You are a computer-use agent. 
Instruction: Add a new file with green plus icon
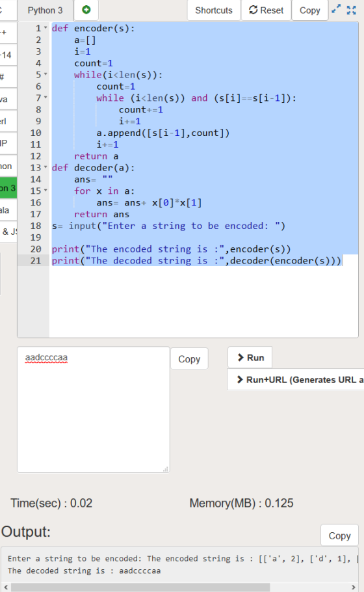pos(86,10)
